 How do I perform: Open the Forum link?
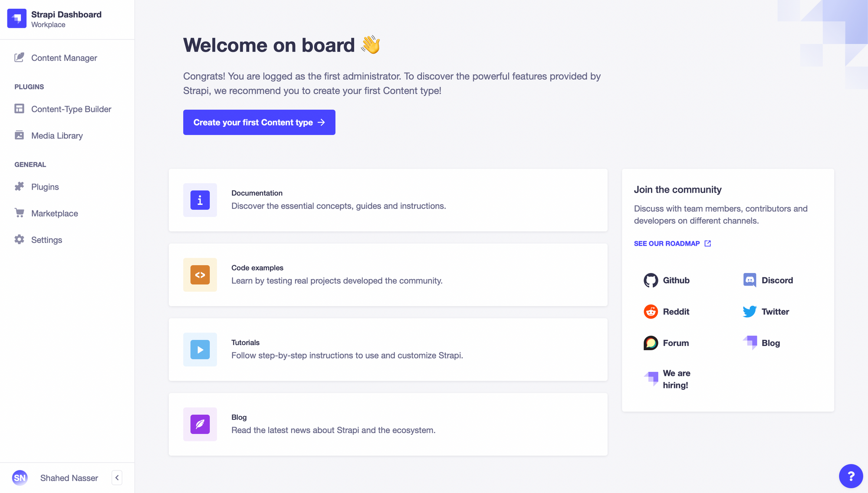click(x=666, y=343)
